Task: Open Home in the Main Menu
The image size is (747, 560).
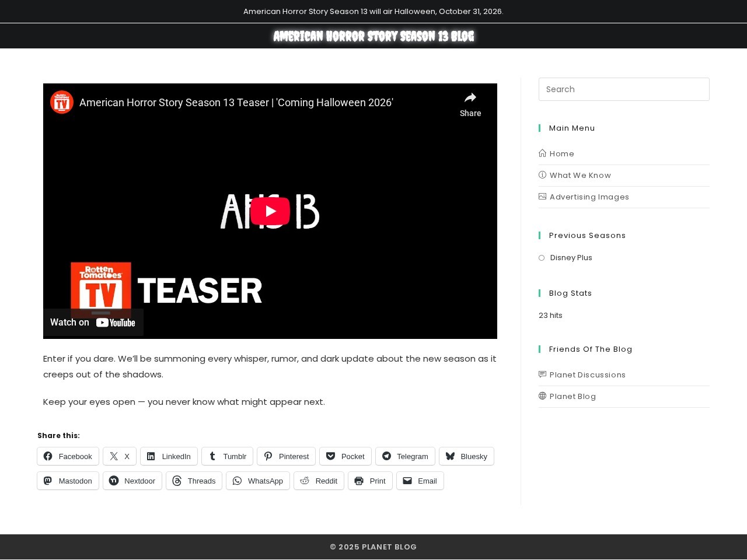Action: pyautogui.click(x=561, y=154)
